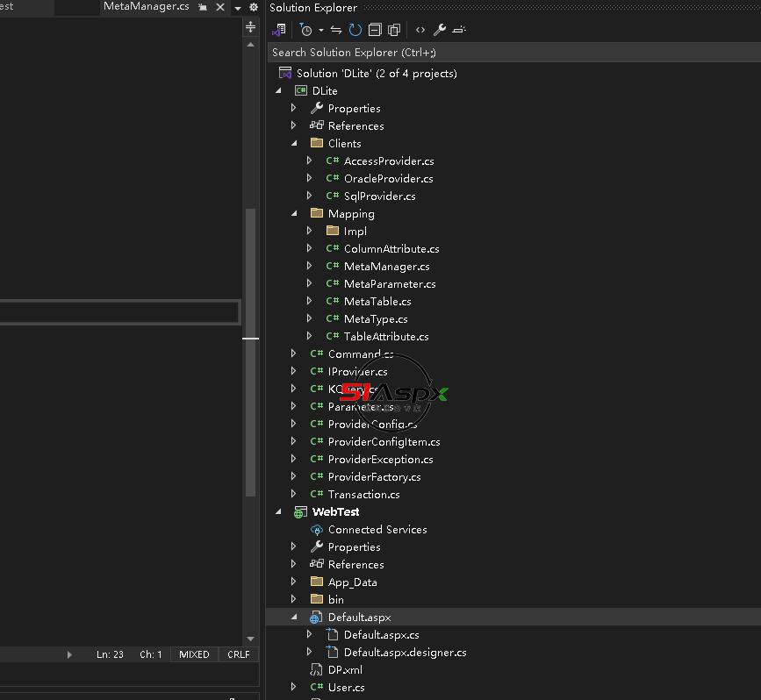This screenshot has height=700, width=761.
Task: Select ColumnAttribute.cs in Mapping
Action: pyautogui.click(x=391, y=249)
